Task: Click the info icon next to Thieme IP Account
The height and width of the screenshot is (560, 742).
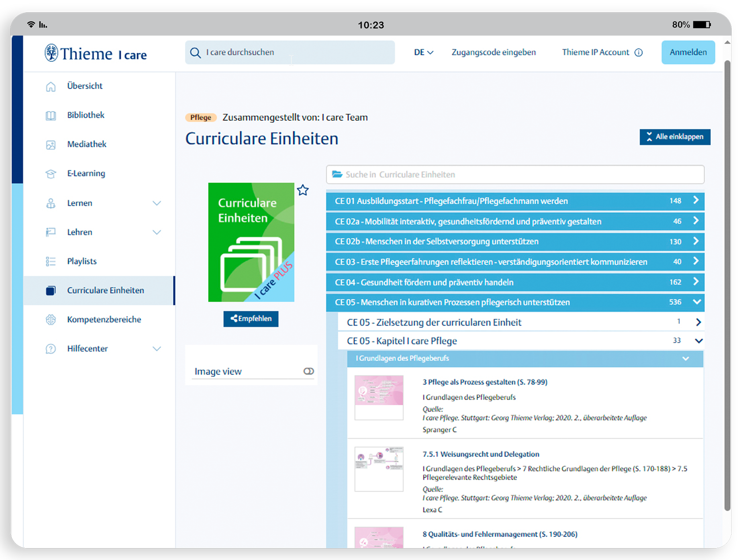Action: [639, 52]
